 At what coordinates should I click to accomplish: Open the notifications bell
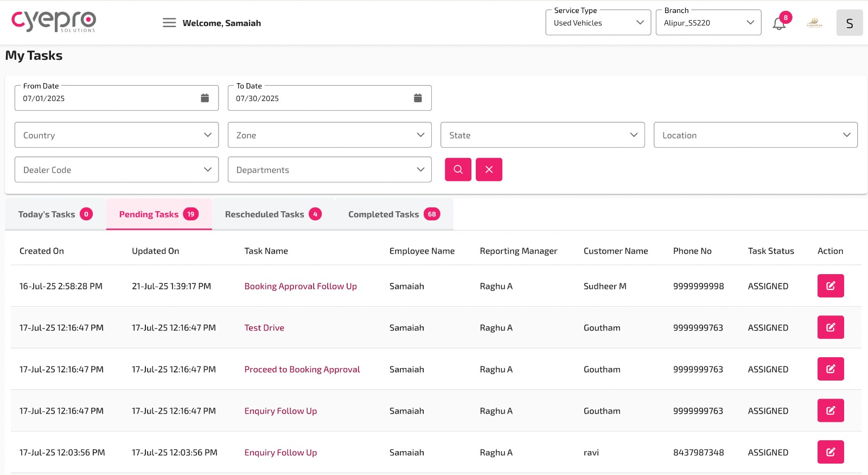pyautogui.click(x=779, y=23)
